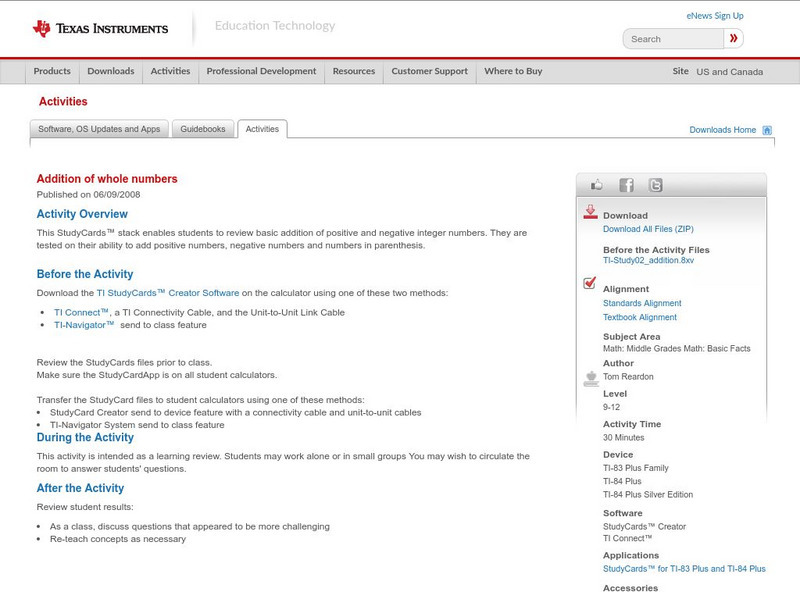Click the Author stamp icon
800x592 pixels.
pos(591,379)
